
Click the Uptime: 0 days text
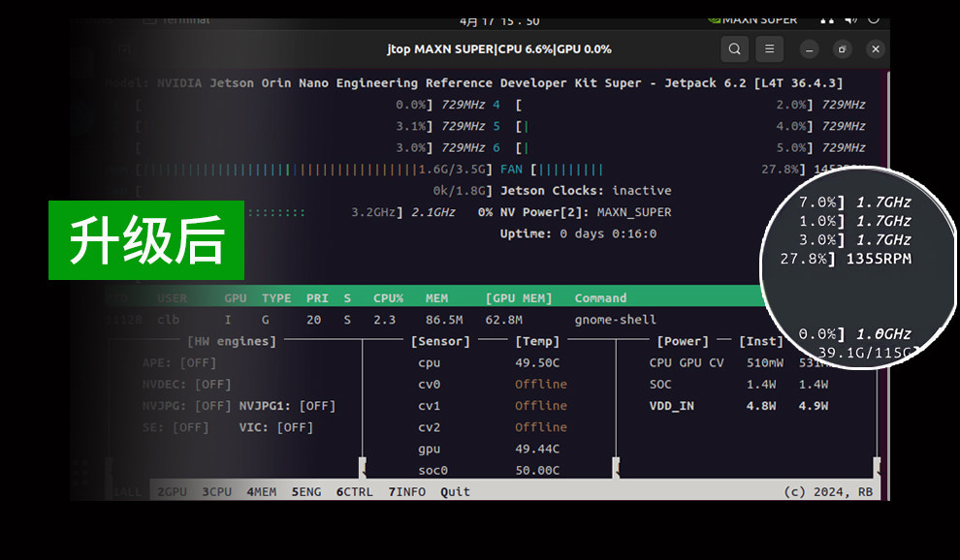(x=578, y=233)
